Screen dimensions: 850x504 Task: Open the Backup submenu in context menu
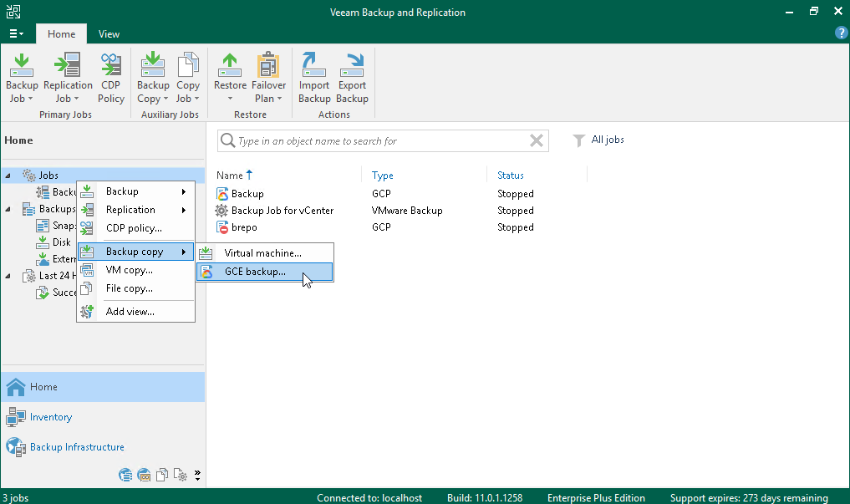pos(135,191)
